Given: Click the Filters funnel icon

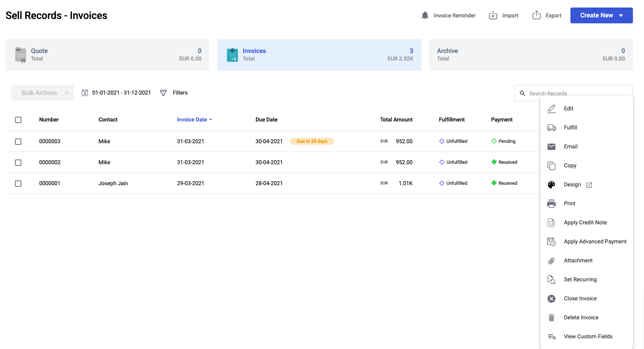Looking at the screenshot, I should point(163,93).
